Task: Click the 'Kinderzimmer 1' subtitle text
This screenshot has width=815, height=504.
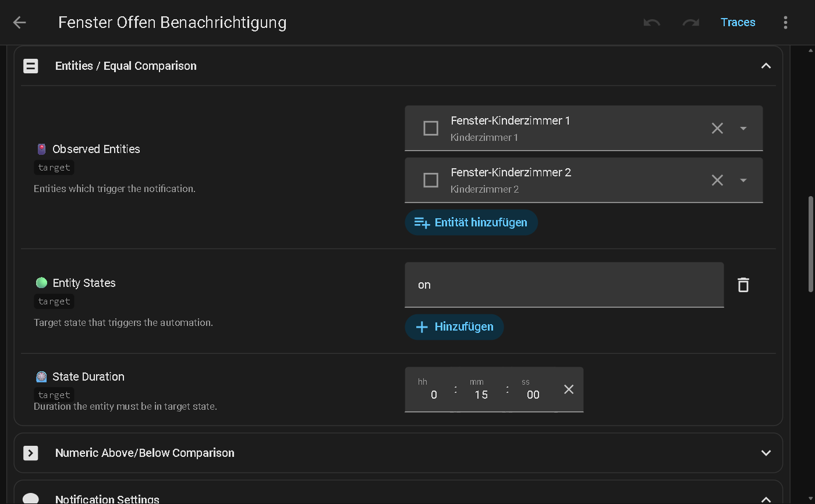Action: coord(484,137)
